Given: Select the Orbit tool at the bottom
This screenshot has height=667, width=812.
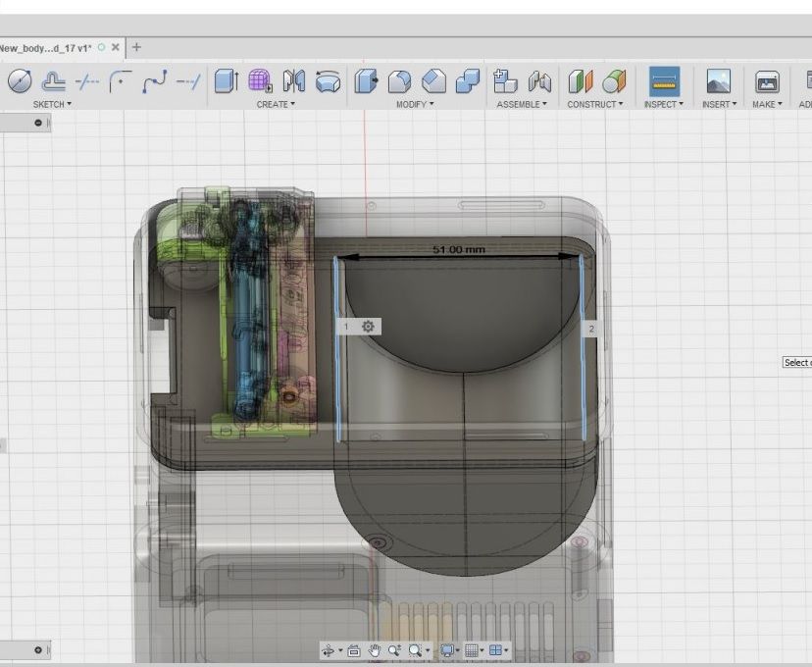Looking at the screenshot, I should (x=329, y=649).
